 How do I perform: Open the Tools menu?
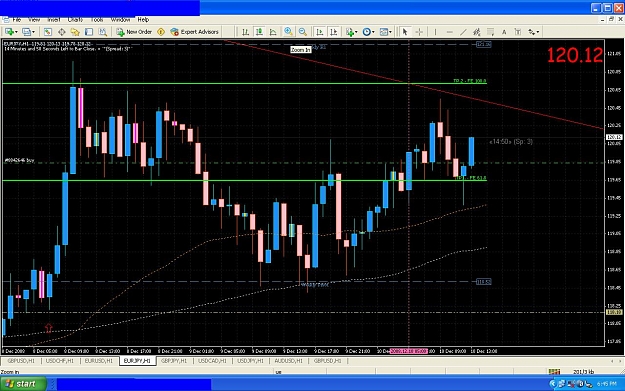tap(97, 20)
